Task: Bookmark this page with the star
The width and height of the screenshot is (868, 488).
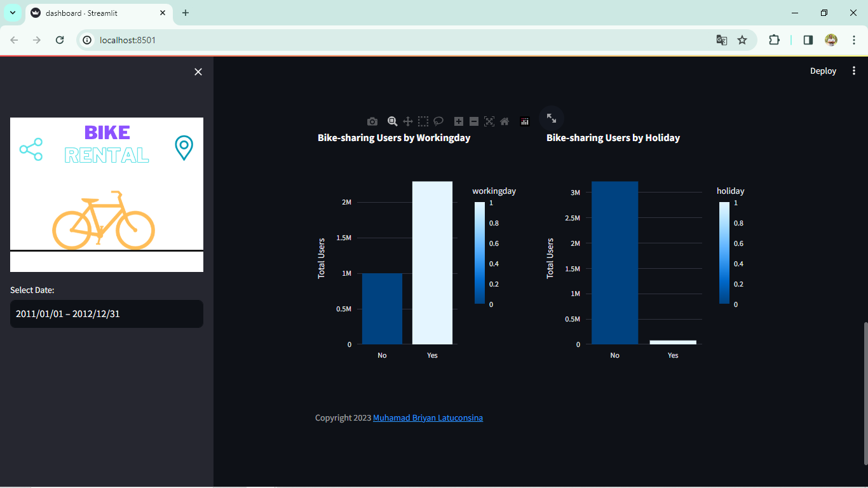Action: click(x=742, y=40)
